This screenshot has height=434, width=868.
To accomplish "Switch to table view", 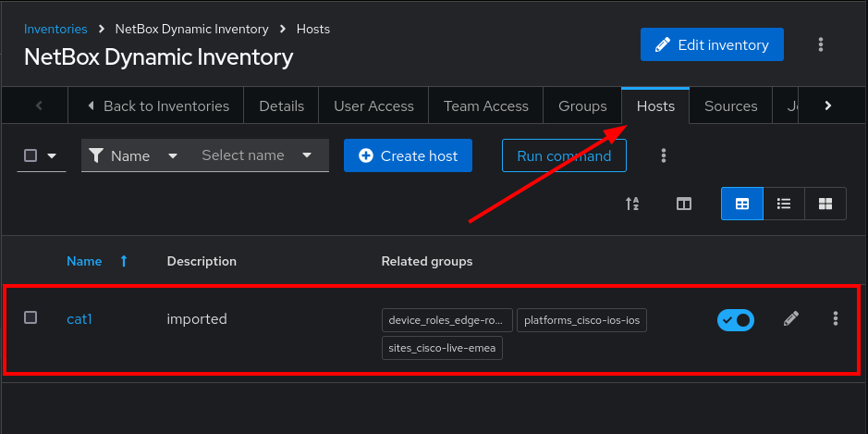I will point(741,204).
